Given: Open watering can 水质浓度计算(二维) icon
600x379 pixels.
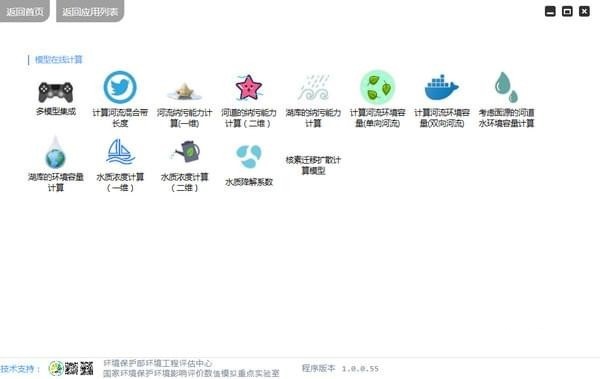Looking at the screenshot, I should pyautogui.click(x=185, y=152).
